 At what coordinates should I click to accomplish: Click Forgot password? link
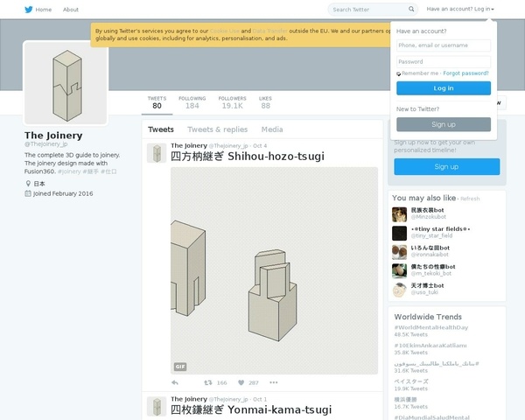click(x=465, y=73)
